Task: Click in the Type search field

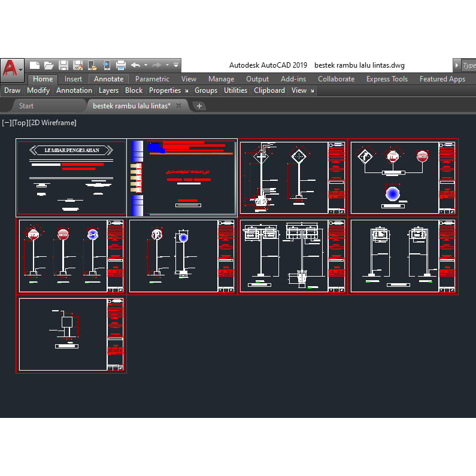Action: tap(469, 65)
